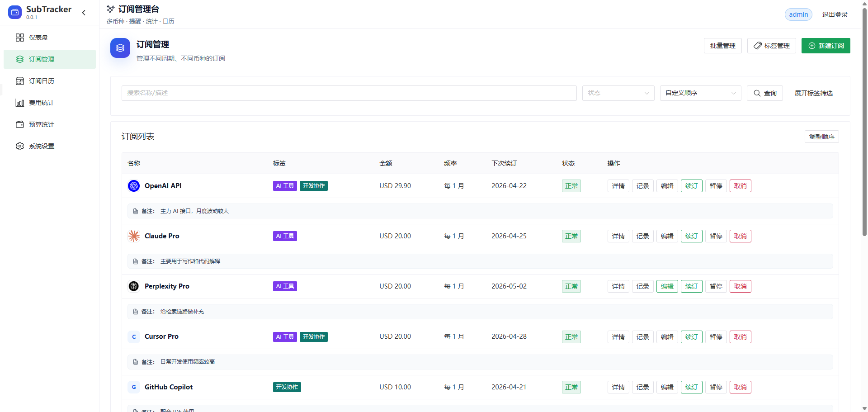Click the blue 订阅管理 header layers icon
Viewport: 868px width, 412px height.
120,48
